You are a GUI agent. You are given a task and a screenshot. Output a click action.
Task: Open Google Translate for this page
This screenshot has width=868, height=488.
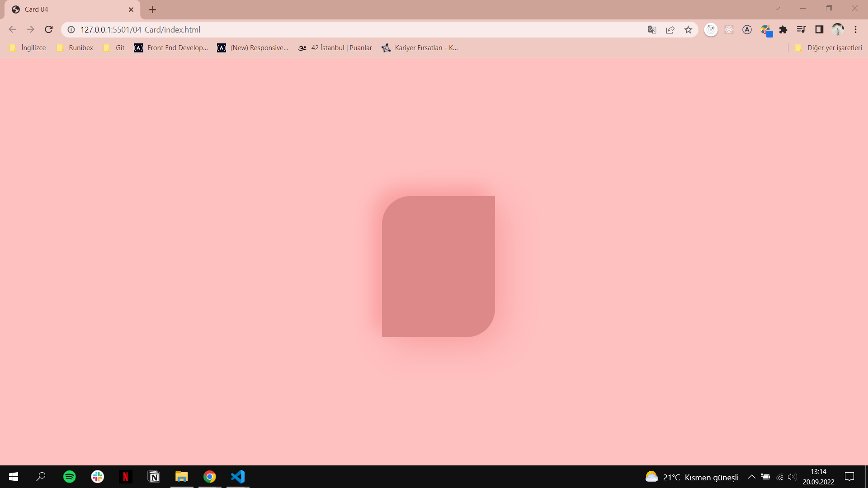point(651,29)
